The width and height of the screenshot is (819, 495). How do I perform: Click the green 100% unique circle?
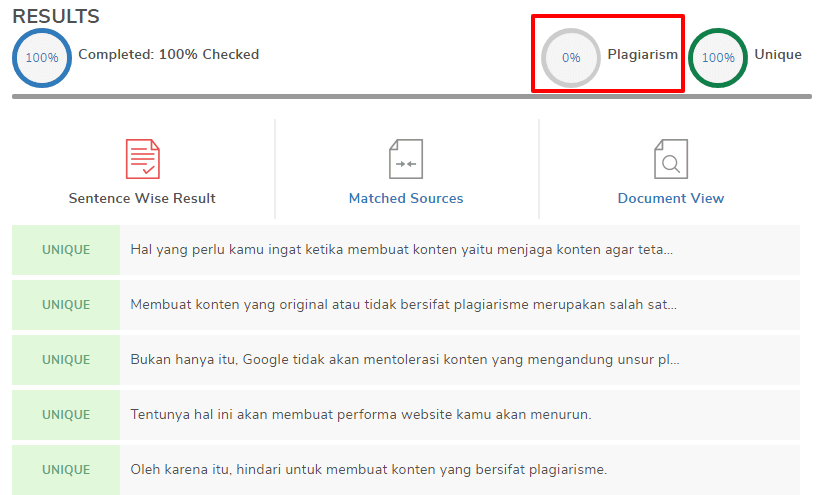click(718, 58)
